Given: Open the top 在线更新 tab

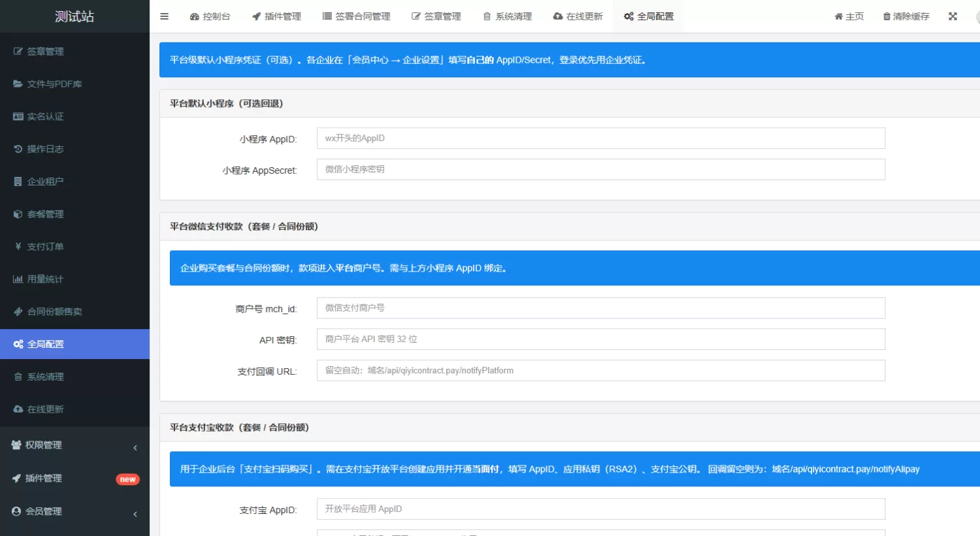Looking at the screenshot, I should tap(578, 16).
